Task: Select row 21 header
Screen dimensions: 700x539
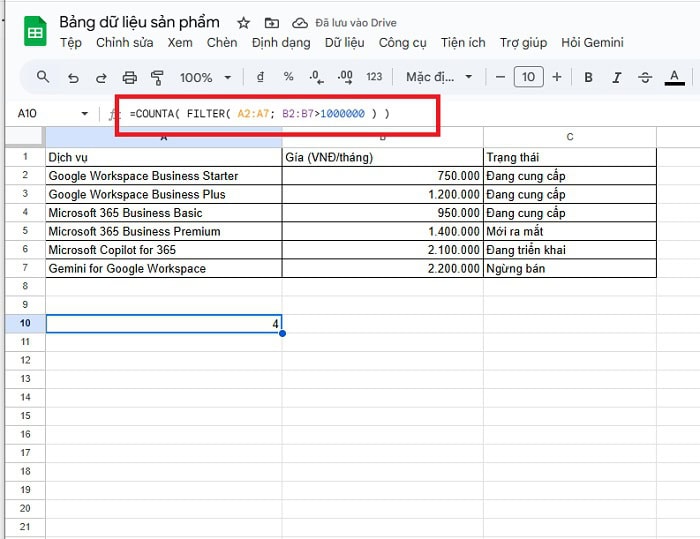Action: (25, 526)
